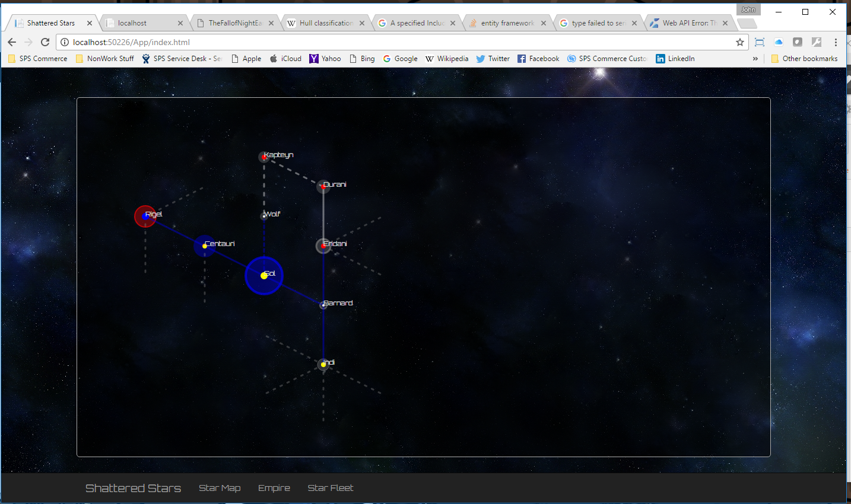The width and height of the screenshot is (851, 504).
Task: Select the Wolf star node
Action: 264,216
